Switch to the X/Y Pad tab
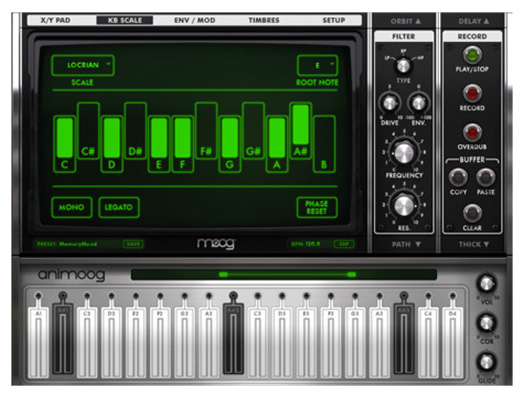 (55, 20)
